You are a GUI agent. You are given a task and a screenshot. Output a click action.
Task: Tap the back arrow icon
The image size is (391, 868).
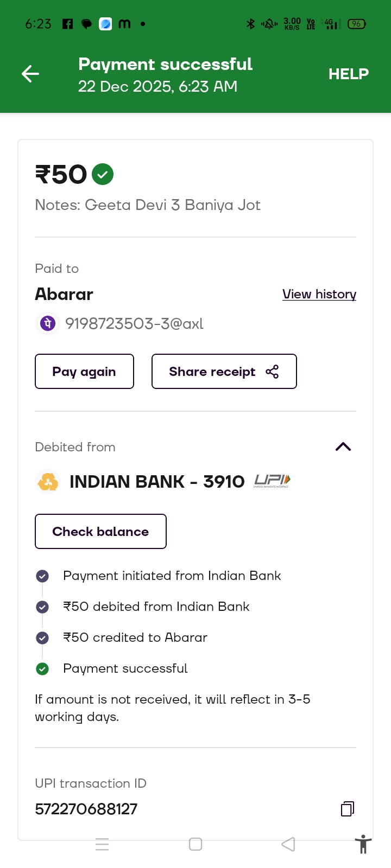(x=30, y=74)
